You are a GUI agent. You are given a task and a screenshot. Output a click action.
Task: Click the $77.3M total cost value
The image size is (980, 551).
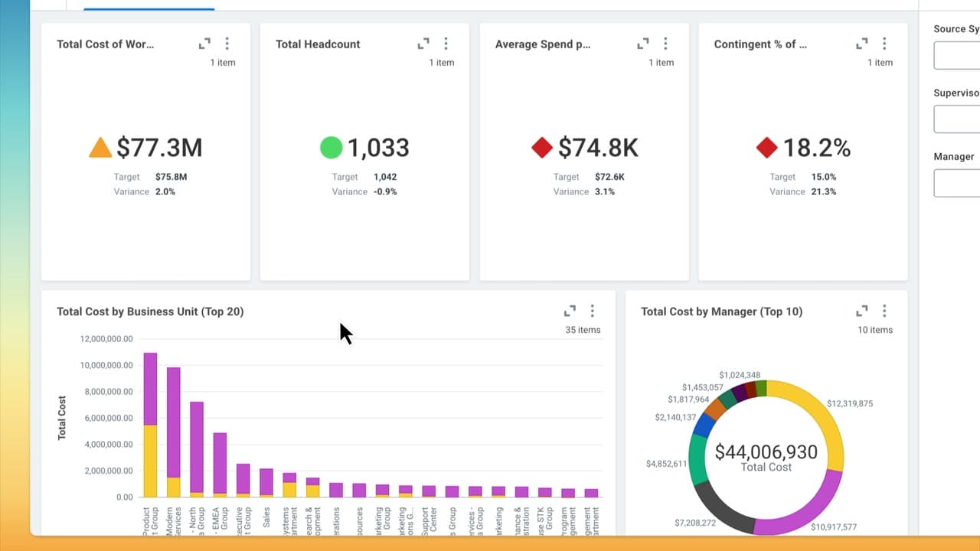pos(159,147)
